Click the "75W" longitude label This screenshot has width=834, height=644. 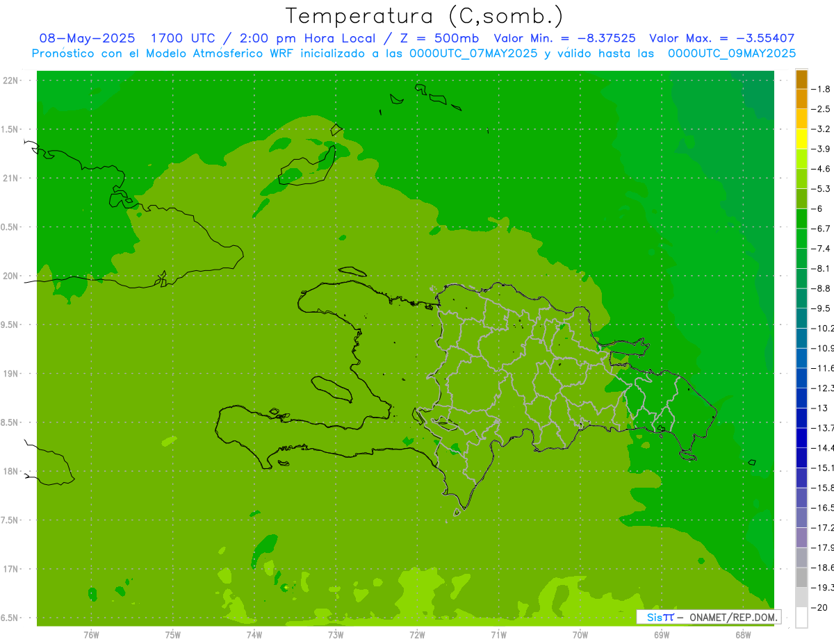[x=173, y=634]
